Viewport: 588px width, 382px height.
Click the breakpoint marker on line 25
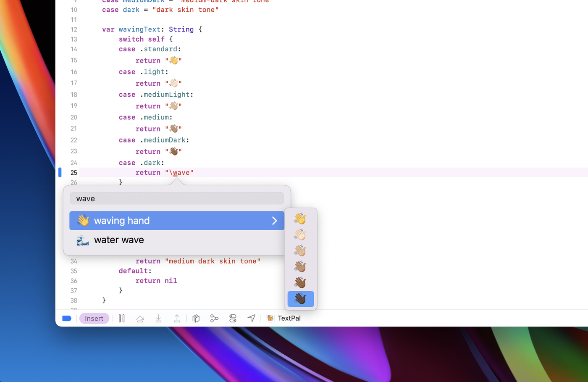tap(60, 172)
